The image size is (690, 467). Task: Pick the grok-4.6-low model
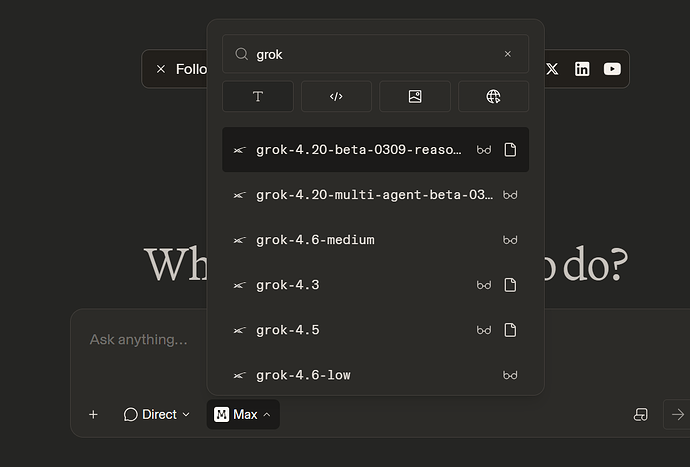pos(375,375)
